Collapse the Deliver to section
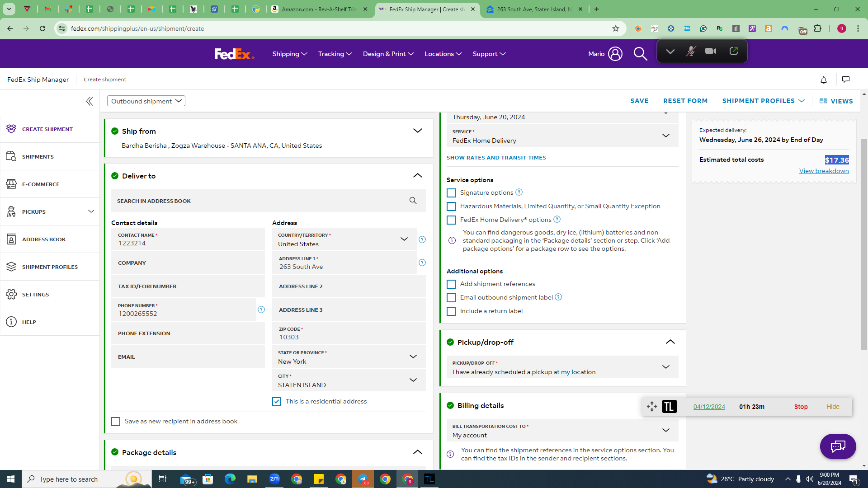This screenshot has width=868, height=488. tap(417, 176)
